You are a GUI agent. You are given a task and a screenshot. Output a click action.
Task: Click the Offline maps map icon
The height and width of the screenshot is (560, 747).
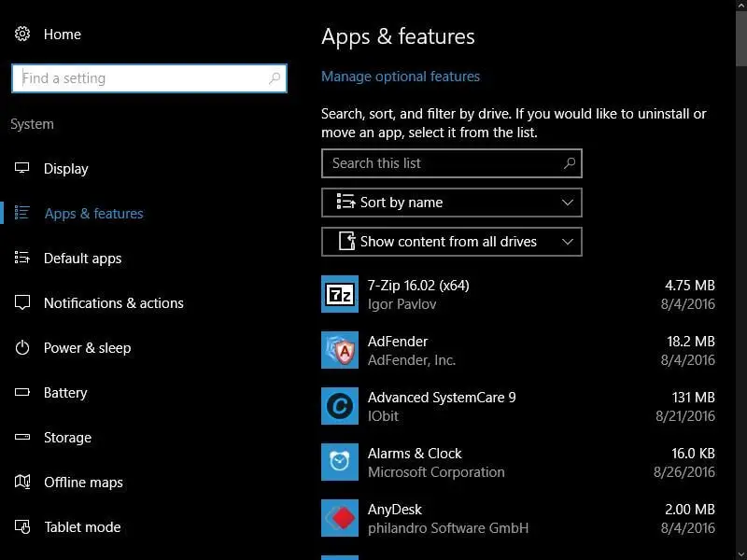(21, 482)
